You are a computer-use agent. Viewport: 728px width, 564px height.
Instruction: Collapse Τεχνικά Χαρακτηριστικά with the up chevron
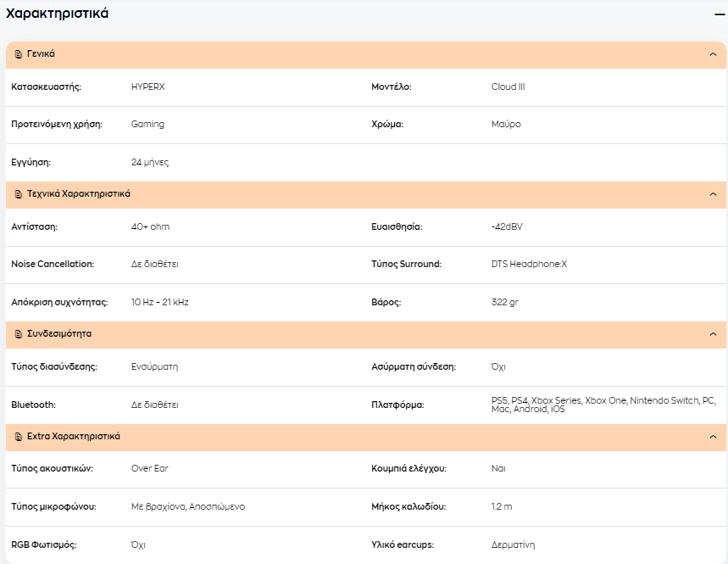click(x=713, y=194)
